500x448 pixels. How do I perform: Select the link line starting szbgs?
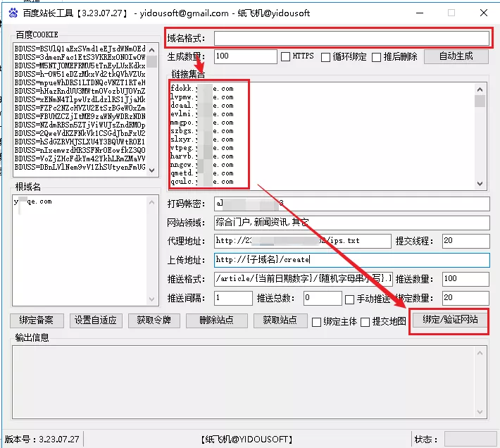point(202,131)
